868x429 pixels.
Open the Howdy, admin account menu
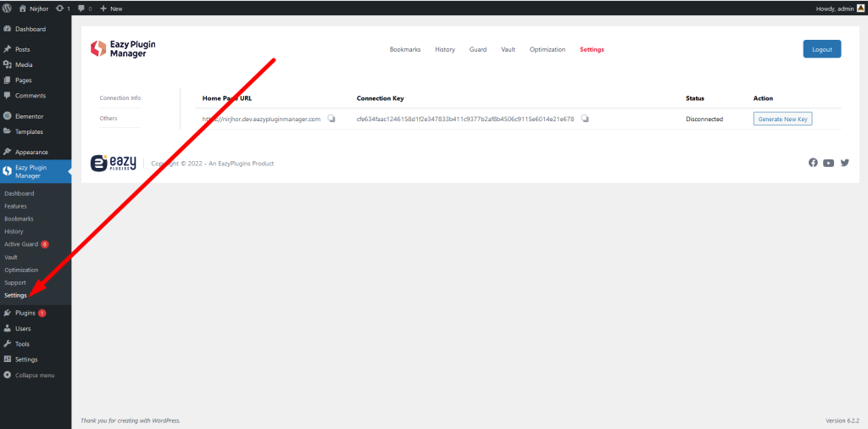[840, 8]
